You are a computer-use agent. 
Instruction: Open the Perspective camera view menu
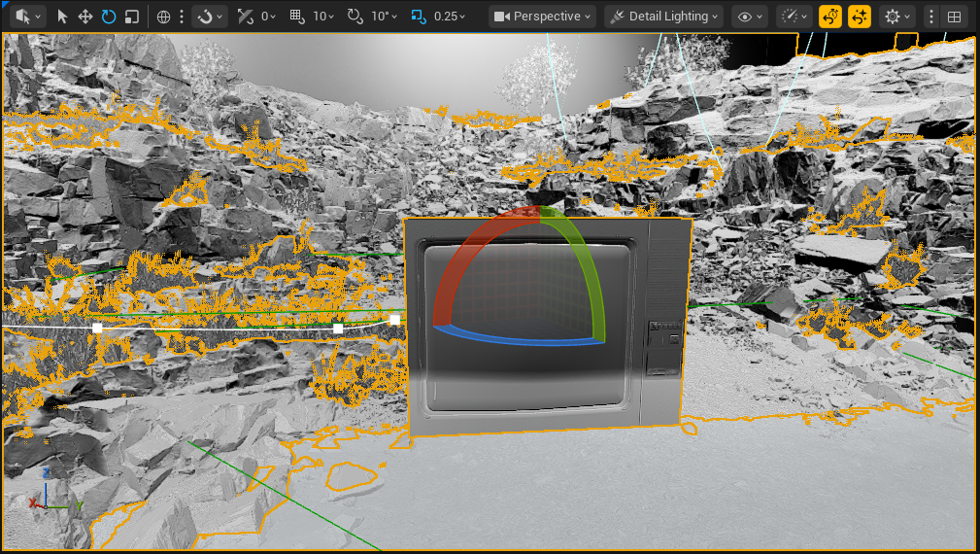[x=542, y=17]
